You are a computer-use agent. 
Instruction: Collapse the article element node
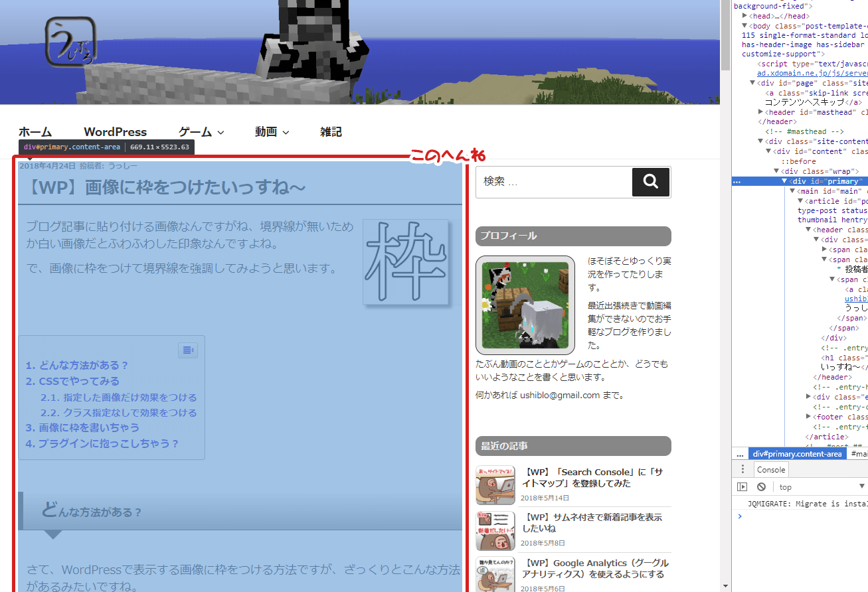click(x=800, y=200)
